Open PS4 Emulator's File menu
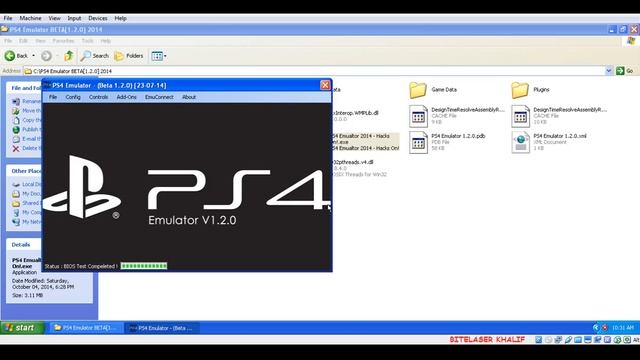The width and height of the screenshot is (640, 360). tap(53, 97)
